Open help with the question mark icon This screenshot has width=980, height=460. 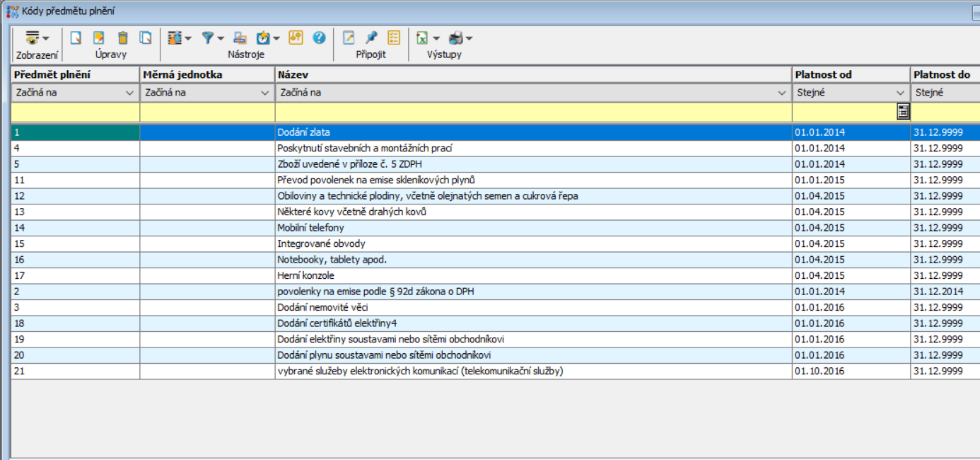point(319,38)
